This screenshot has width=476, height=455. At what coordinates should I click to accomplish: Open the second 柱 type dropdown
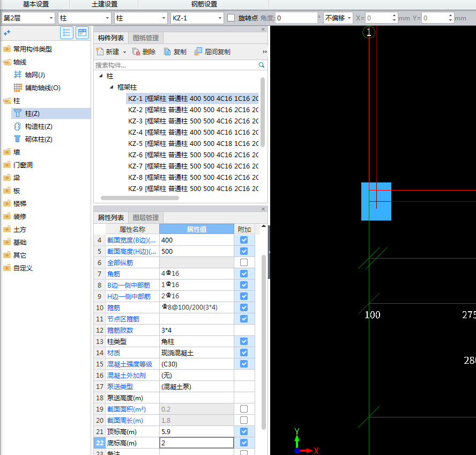click(141, 18)
